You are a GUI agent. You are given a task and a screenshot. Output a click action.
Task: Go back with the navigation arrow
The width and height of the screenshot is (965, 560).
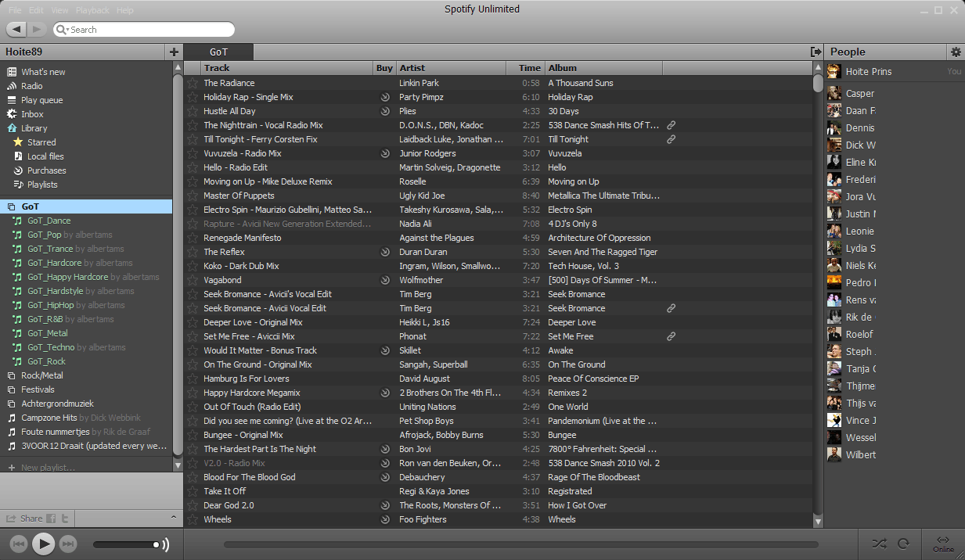click(x=16, y=29)
